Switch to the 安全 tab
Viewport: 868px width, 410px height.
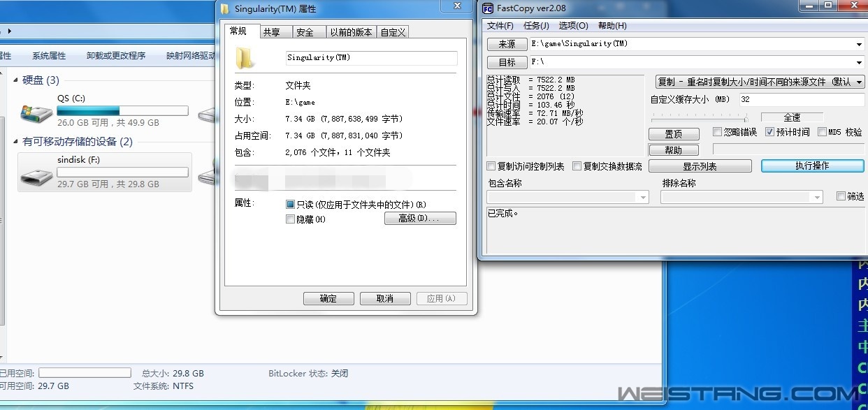(309, 31)
